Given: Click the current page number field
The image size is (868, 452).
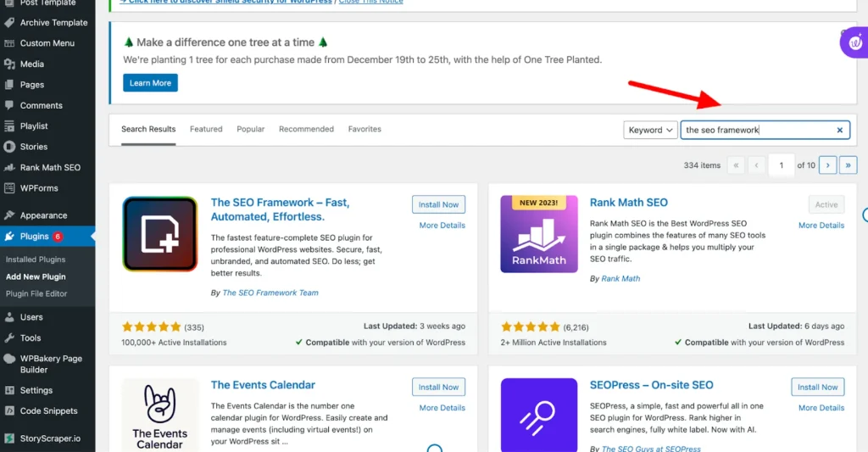Looking at the screenshot, I should pos(781,165).
